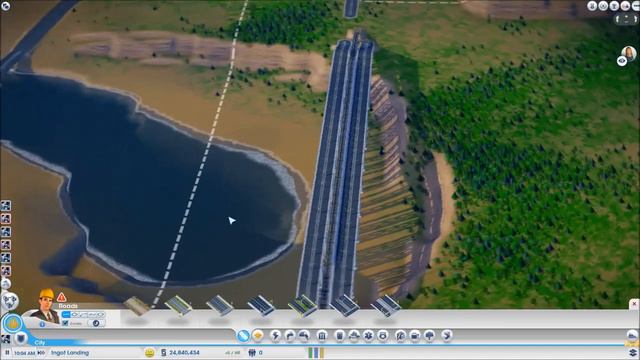Image resolution: width=640 pixels, height=360 pixels.
Task: Select the Roads tool in the city toolbar
Action: (x=243, y=336)
